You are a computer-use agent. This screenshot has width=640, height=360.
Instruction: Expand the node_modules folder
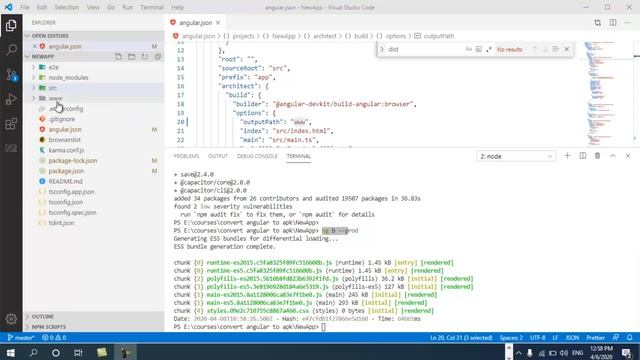point(94,78)
